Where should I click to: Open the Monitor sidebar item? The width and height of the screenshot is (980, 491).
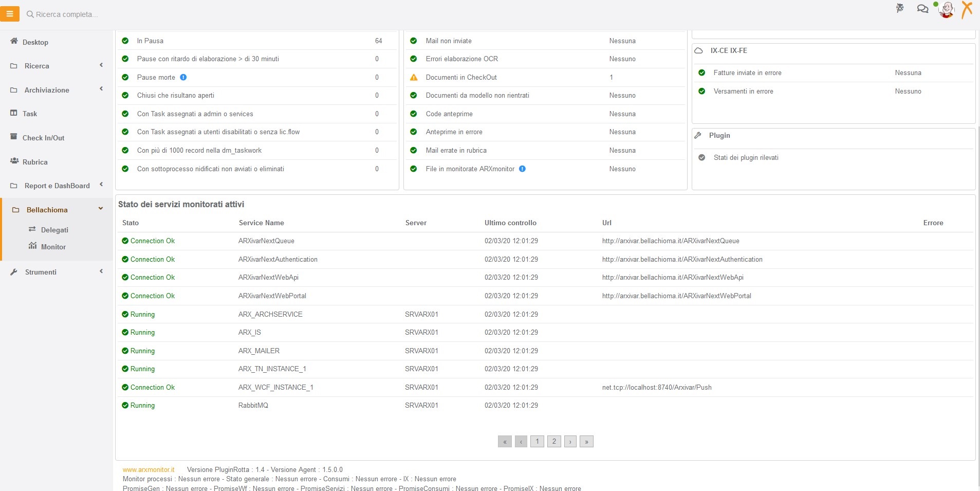pyautogui.click(x=53, y=247)
